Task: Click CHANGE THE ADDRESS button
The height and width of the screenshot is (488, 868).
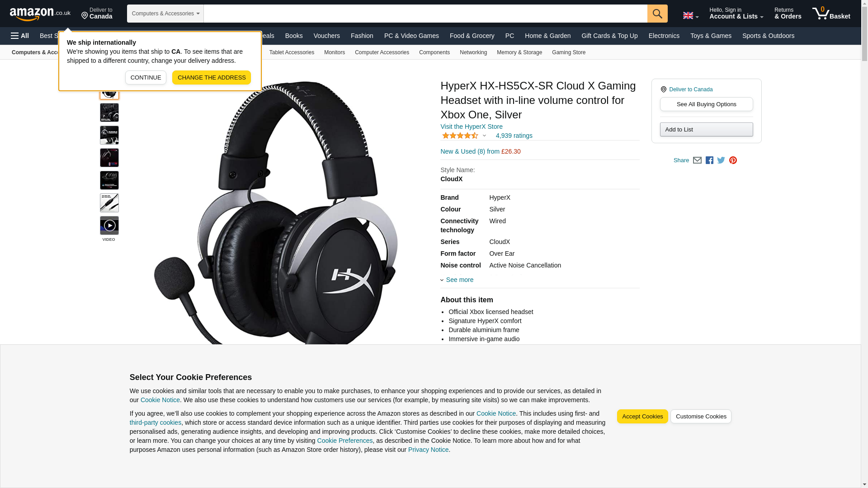Action: (212, 78)
